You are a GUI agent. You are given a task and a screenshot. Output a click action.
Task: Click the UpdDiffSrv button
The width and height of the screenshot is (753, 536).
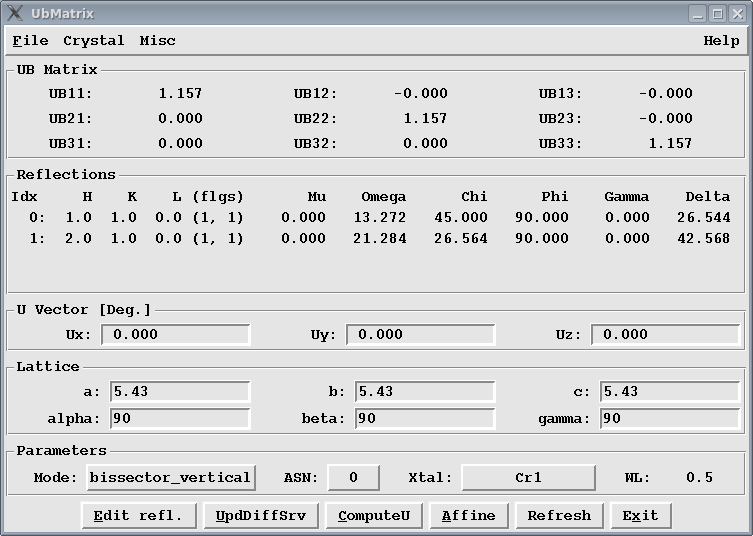pos(261,515)
